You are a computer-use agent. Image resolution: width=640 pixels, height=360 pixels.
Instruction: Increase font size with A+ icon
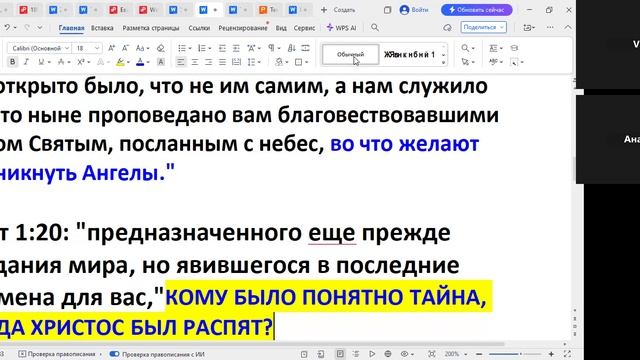(111, 48)
